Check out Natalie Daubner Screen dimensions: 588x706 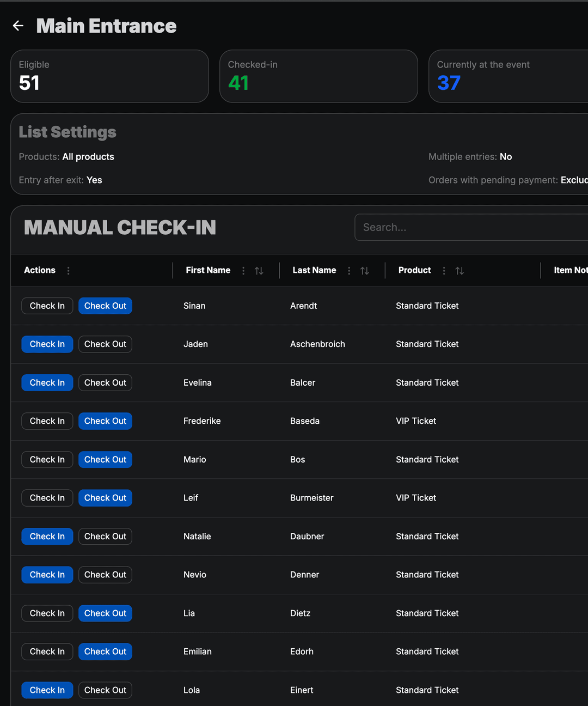(x=105, y=537)
